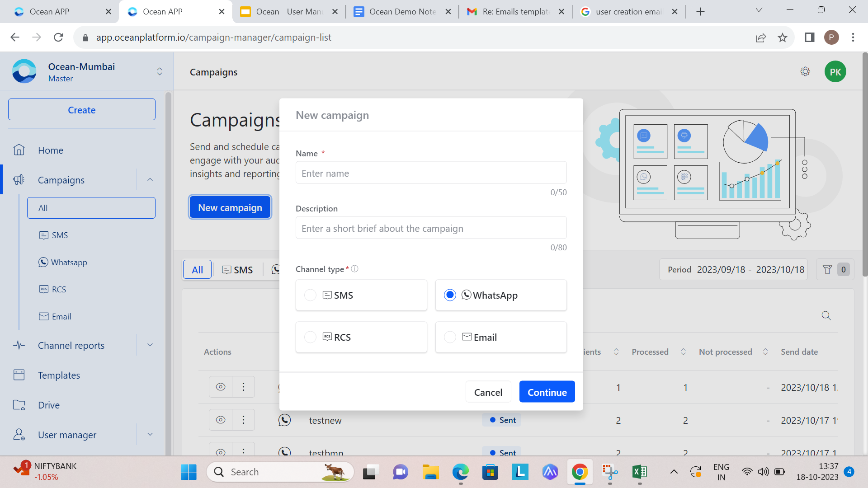Click the Sent status of testnew
868x488 pixels.
click(502, 420)
